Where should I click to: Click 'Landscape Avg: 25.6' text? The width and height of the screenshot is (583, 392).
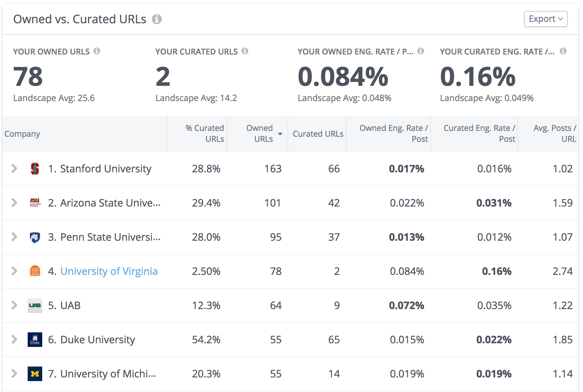point(54,98)
